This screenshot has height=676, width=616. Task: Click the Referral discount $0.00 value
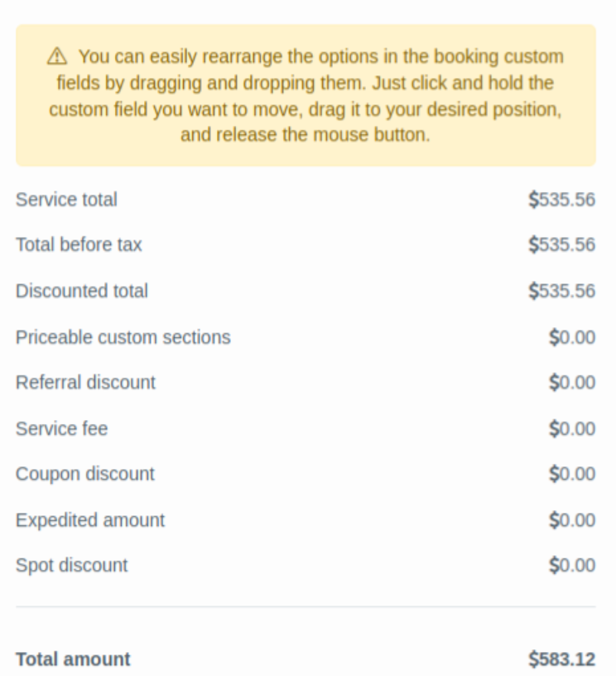[572, 383]
